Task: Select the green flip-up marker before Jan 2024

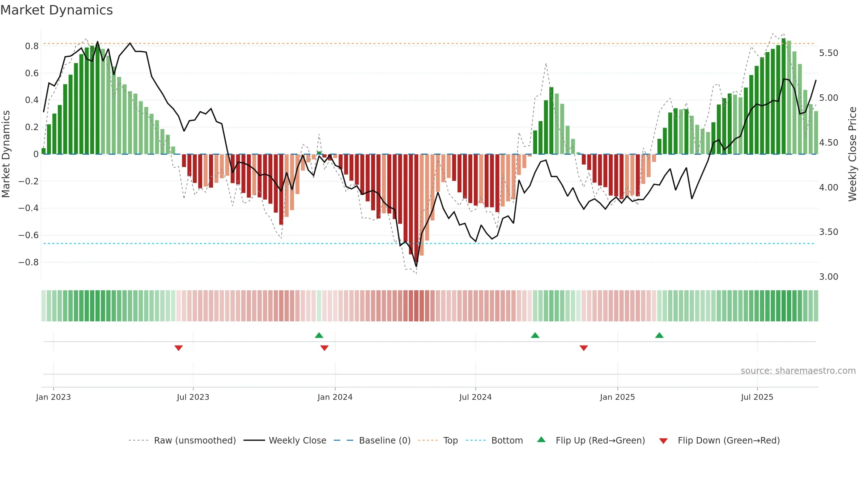Action: click(x=319, y=335)
